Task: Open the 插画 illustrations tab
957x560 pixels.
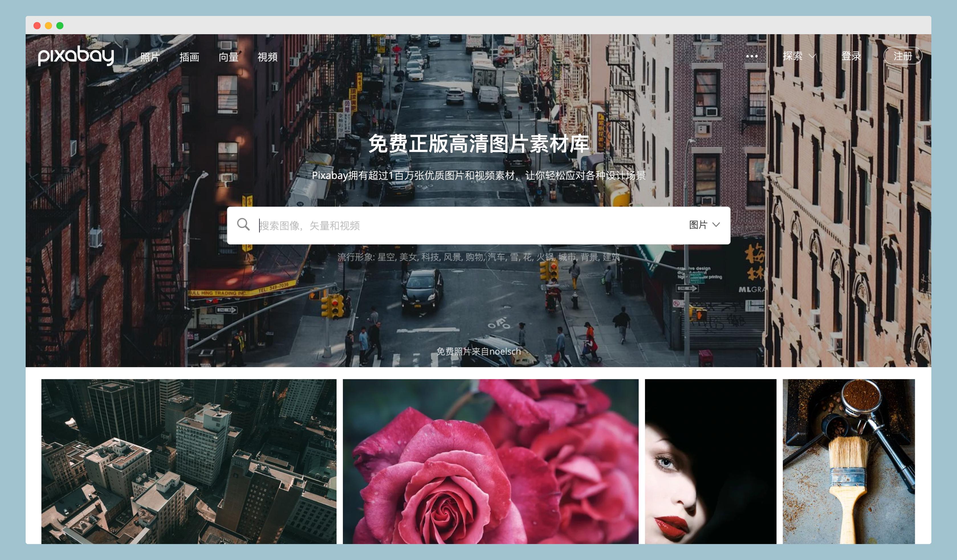Action: pyautogui.click(x=189, y=57)
